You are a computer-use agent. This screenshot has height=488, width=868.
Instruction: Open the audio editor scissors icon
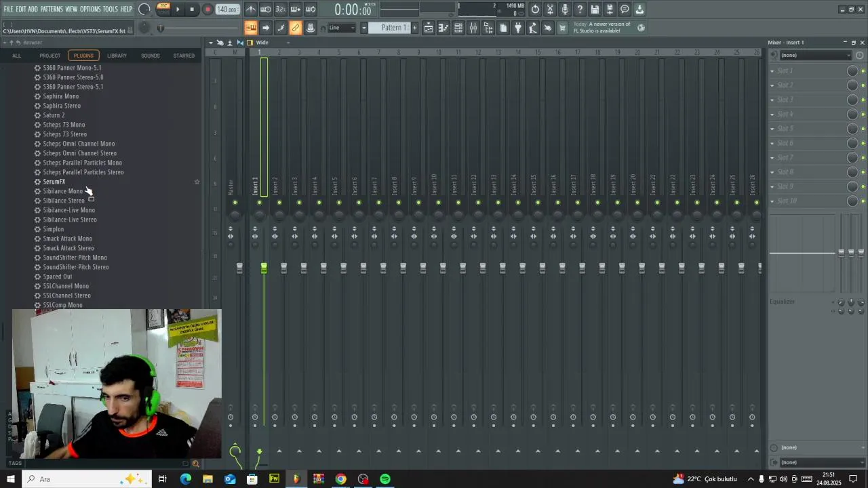(550, 9)
